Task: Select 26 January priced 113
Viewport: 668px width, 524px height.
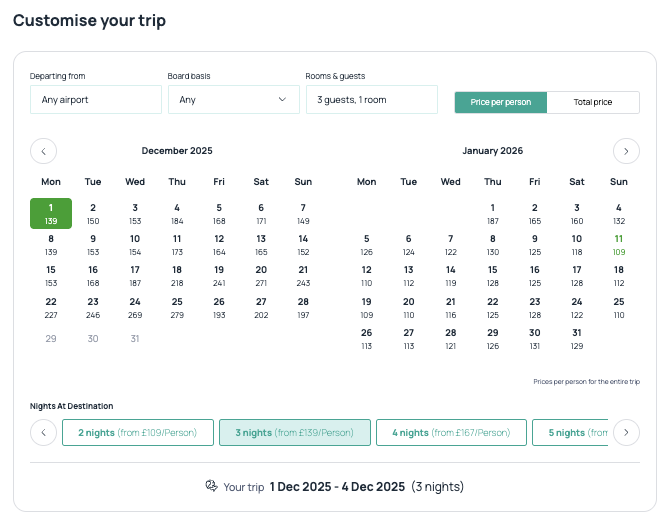Action: pyautogui.click(x=366, y=339)
